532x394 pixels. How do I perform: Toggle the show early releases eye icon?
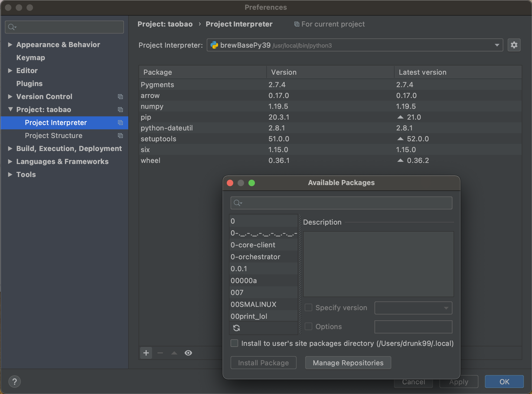point(188,353)
